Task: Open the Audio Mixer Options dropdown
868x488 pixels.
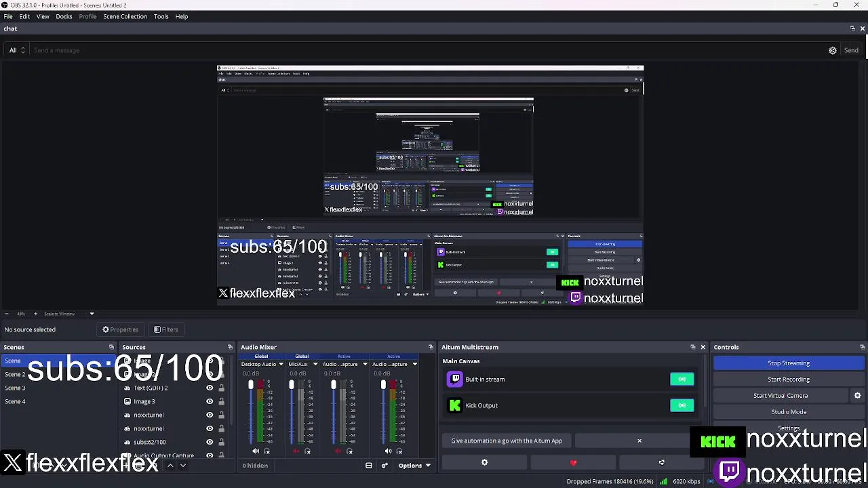Action: 414,466
